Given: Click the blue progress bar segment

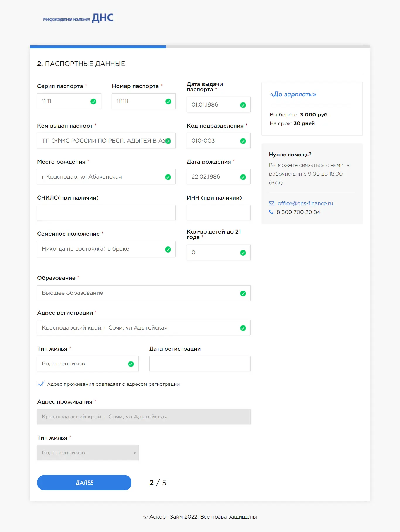Looking at the screenshot, I should tap(98, 47).
